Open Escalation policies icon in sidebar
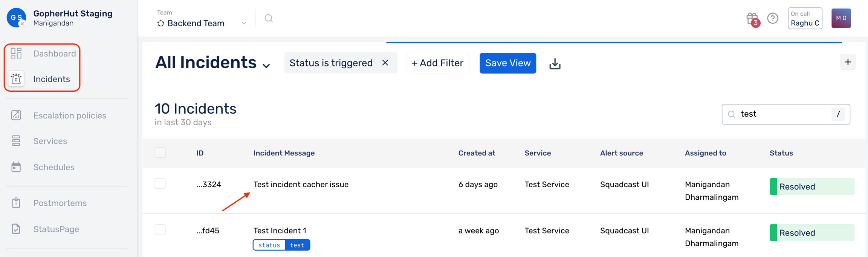 click(16, 115)
